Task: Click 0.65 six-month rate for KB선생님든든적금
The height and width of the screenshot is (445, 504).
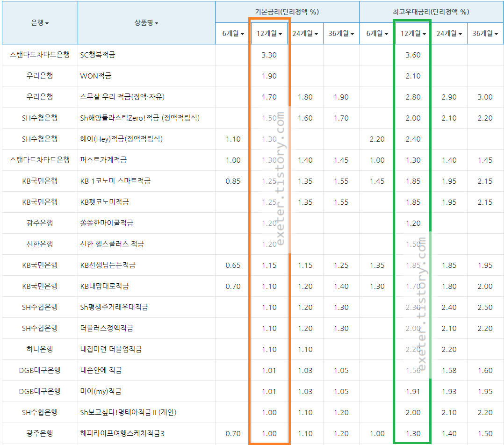Action: tap(233, 266)
